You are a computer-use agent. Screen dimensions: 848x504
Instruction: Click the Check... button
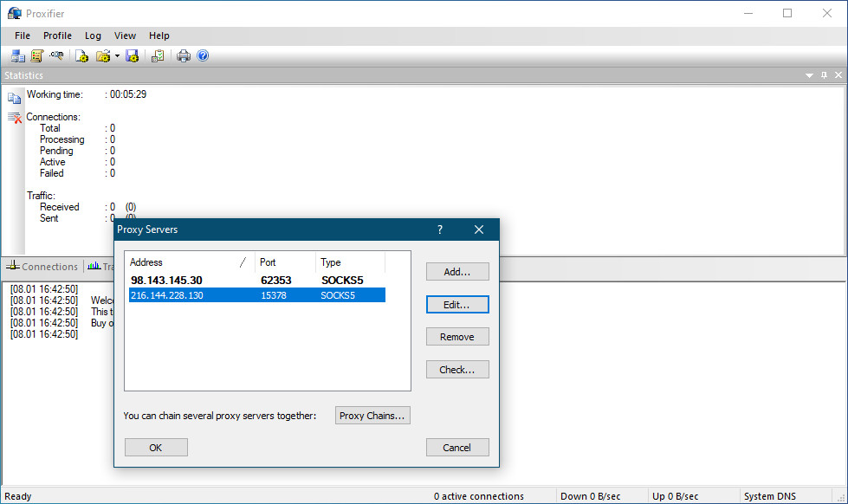coord(457,370)
